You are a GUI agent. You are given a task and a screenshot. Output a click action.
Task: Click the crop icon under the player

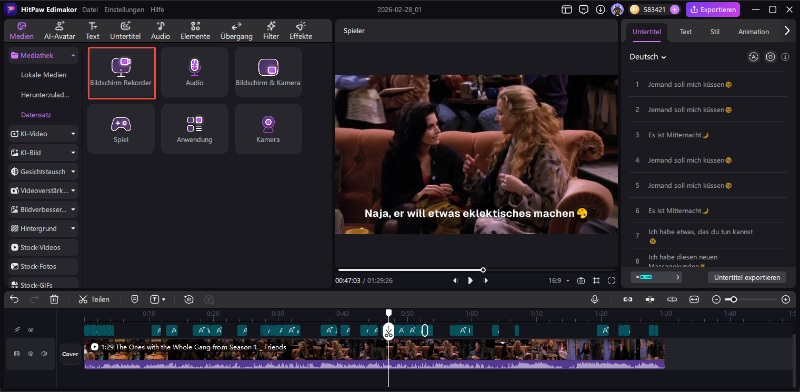pyautogui.click(x=596, y=281)
